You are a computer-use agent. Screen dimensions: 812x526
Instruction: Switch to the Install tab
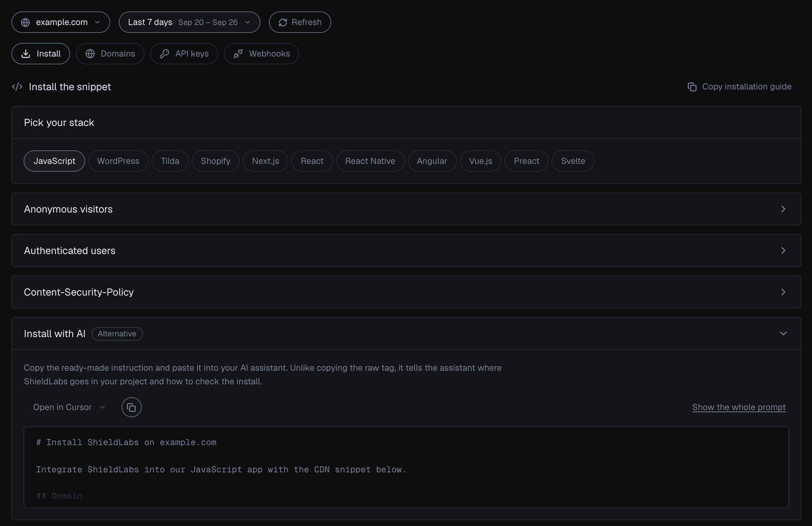41,54
